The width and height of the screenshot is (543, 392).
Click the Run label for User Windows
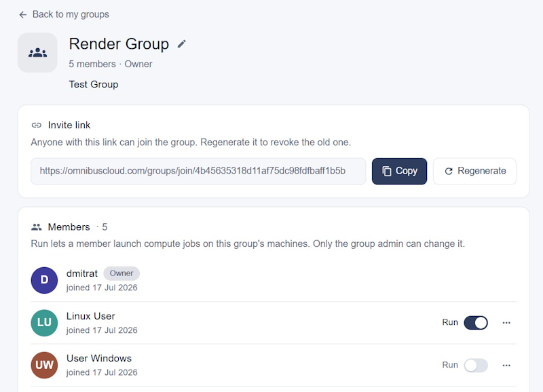pyautogui.click(x=450, y=365)
